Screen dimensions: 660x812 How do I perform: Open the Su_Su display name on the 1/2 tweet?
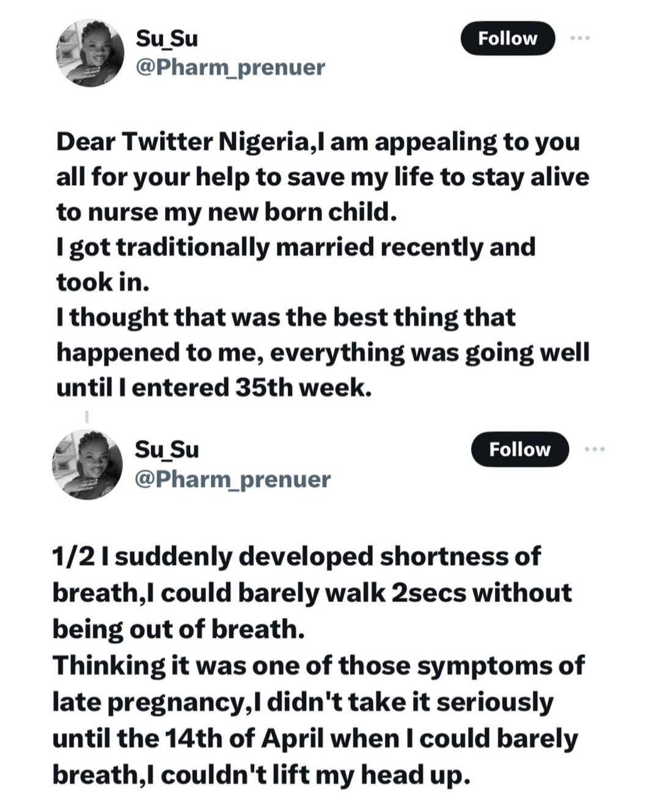tap(167, 449)
